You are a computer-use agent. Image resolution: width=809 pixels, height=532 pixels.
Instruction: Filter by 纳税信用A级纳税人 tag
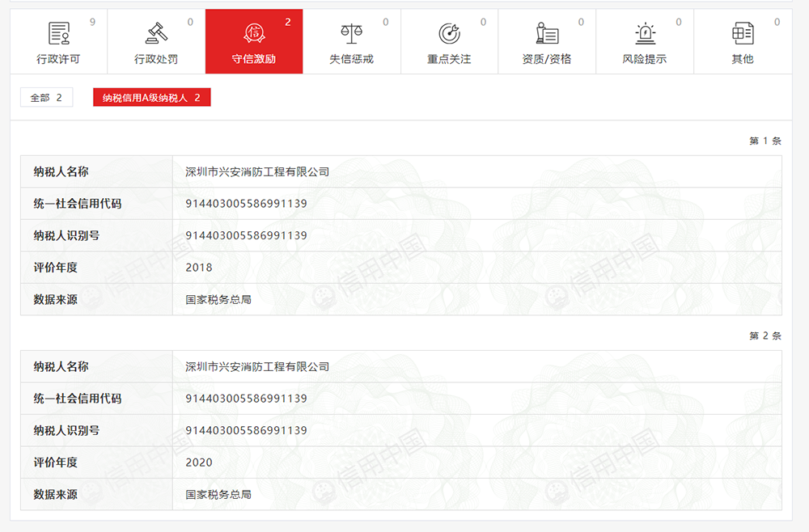(151, 98)
